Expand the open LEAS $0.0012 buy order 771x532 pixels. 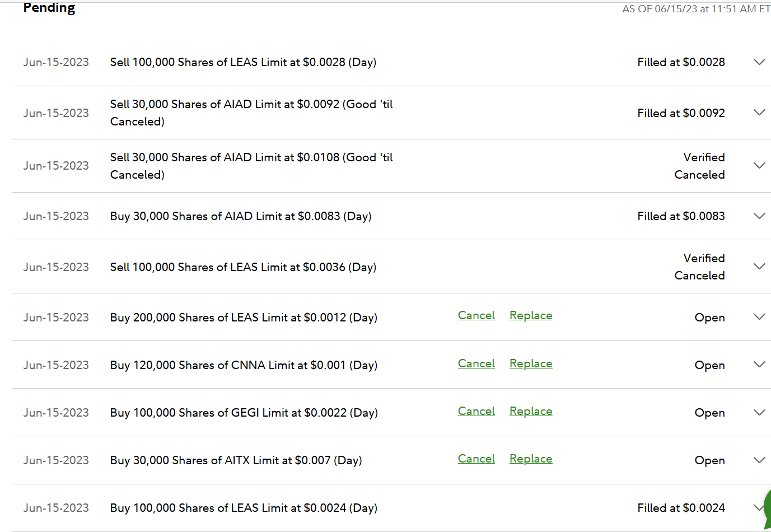759,317
